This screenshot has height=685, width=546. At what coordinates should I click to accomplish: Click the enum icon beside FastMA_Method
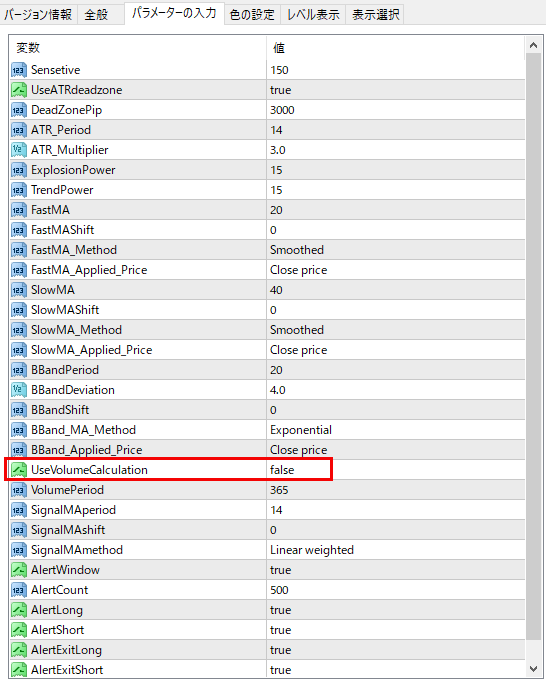click(19, 250)
